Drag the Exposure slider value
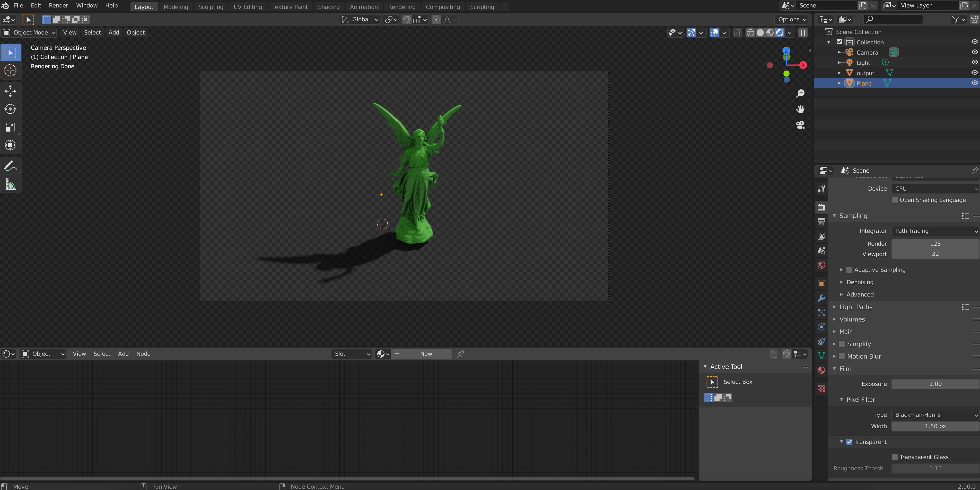This screenshot has height=490, width=980. [x=934, y=384]
